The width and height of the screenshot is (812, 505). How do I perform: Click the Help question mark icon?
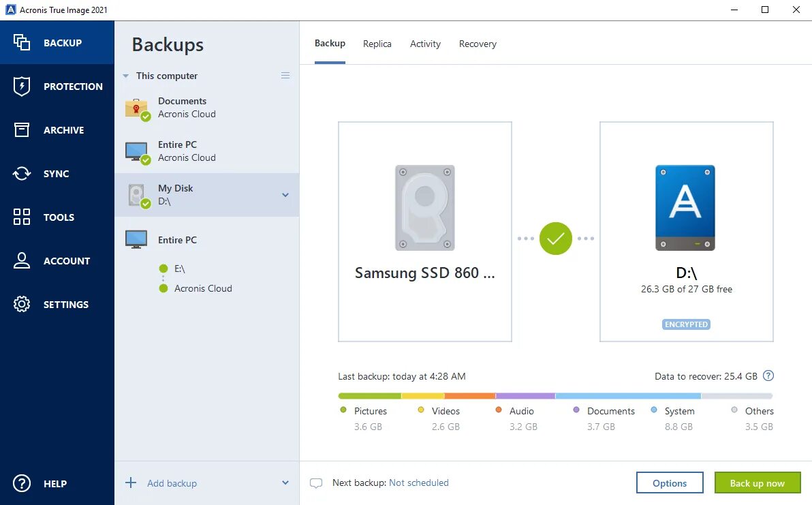pyautogui.click(x=22, y=483)
